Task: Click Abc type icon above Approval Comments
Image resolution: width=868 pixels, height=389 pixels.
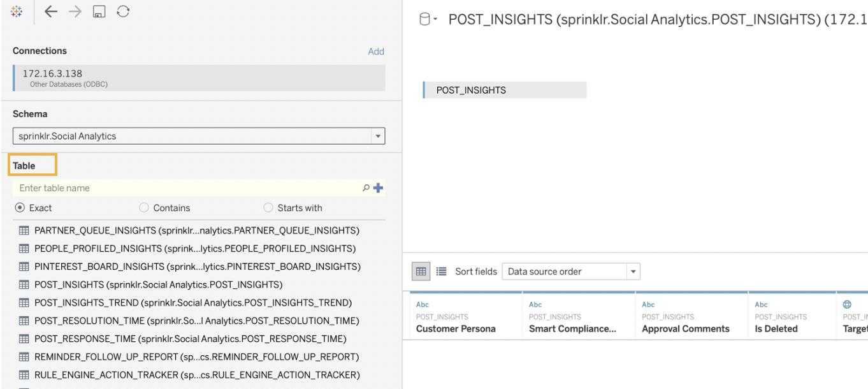Action: (648, 305)
